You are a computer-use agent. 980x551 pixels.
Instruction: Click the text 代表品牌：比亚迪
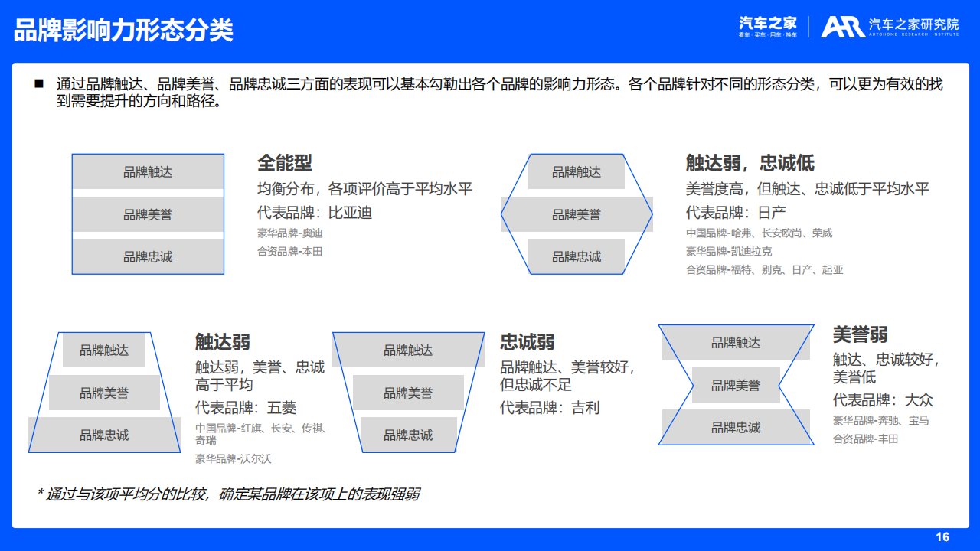(315, 213)
